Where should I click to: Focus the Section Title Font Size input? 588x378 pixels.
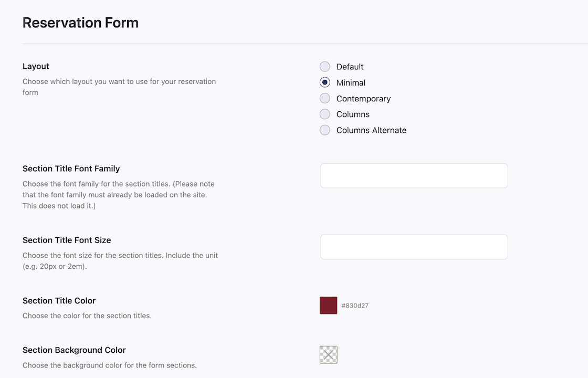[414, 247]
